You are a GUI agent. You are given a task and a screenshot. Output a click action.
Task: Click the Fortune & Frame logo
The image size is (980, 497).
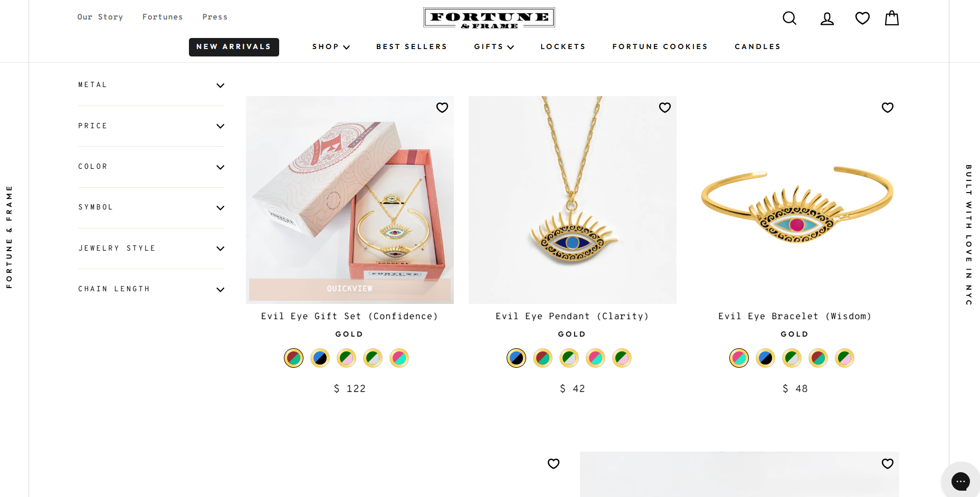point(489,18)
